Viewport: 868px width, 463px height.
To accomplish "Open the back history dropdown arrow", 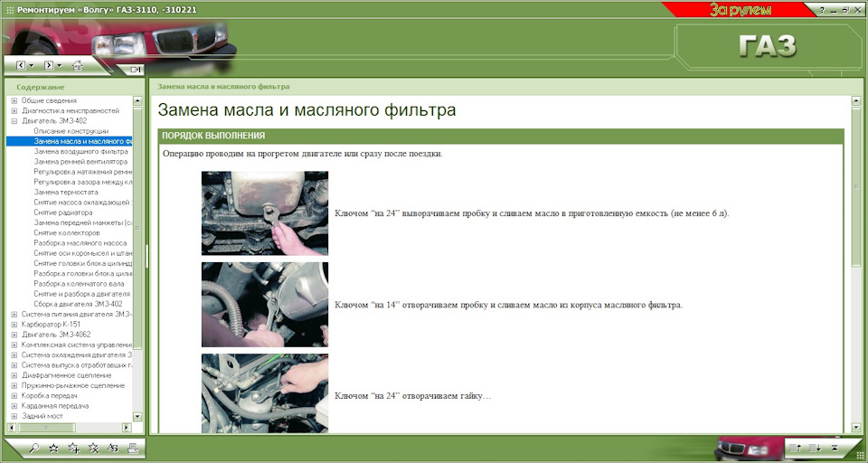I will 32,66.
